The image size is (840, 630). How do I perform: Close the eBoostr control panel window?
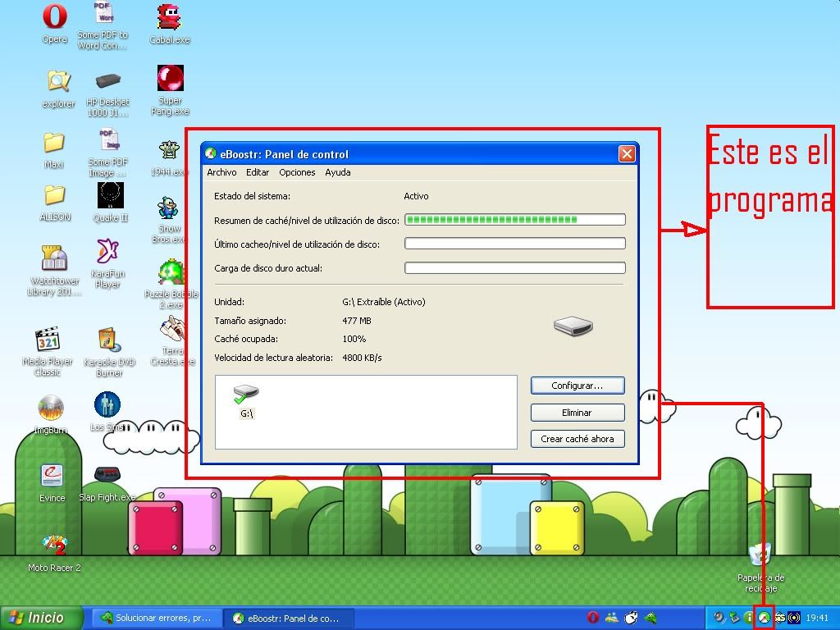(x=626, y=154)
